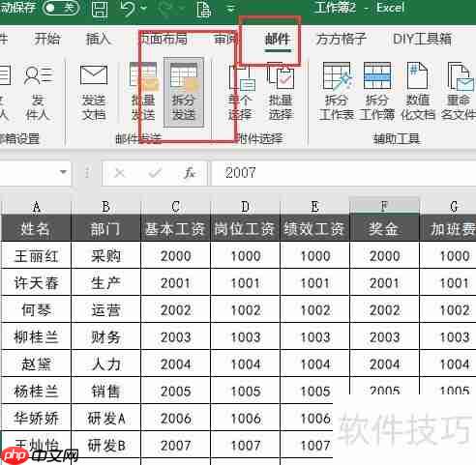Click the Save icon in title bar
Image resolution: width=476 pixels, height=465 pixels.
tap(100, 9)
